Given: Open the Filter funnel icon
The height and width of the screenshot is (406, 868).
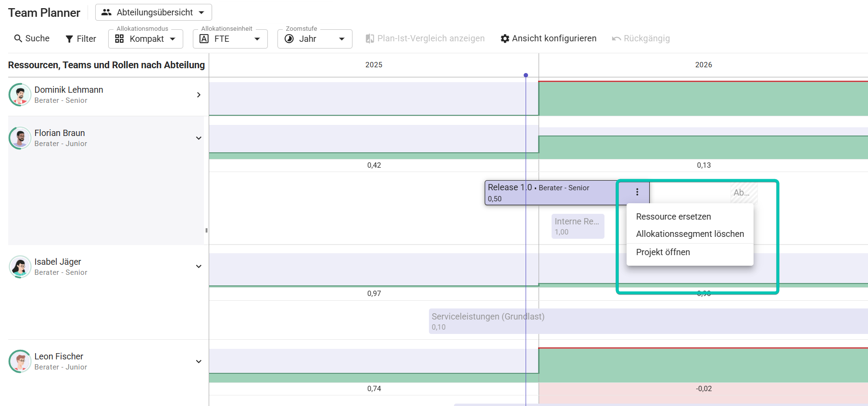Looking at the screenshot, I should (69, 39).
